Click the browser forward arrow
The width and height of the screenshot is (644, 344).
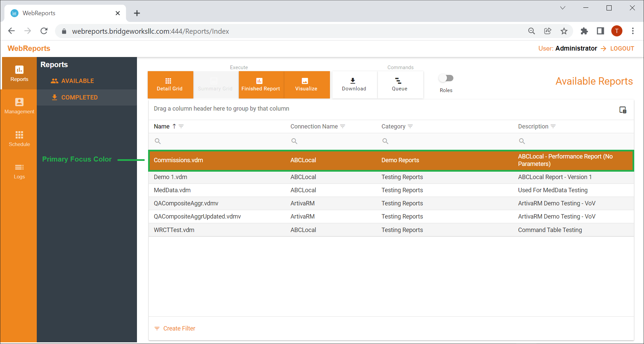[x=28, y=31]
